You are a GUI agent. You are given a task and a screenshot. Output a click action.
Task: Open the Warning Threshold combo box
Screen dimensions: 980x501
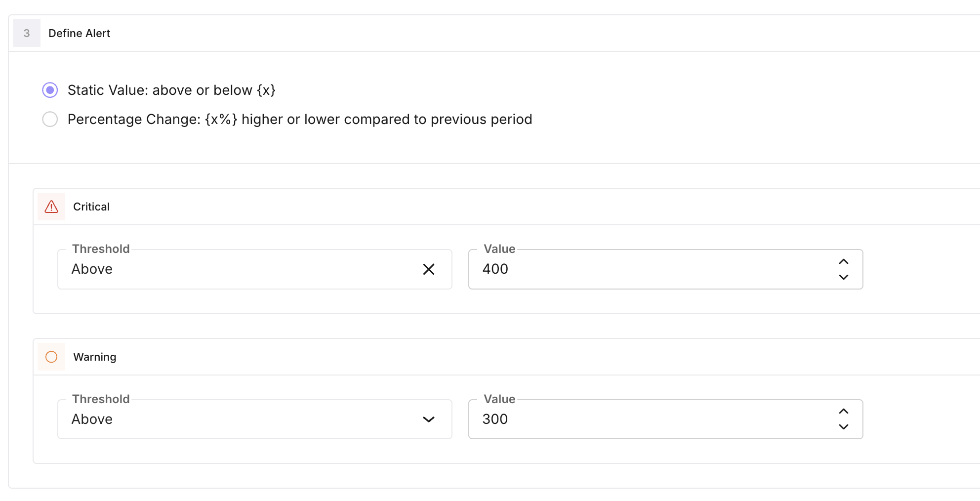coord(237,419)
